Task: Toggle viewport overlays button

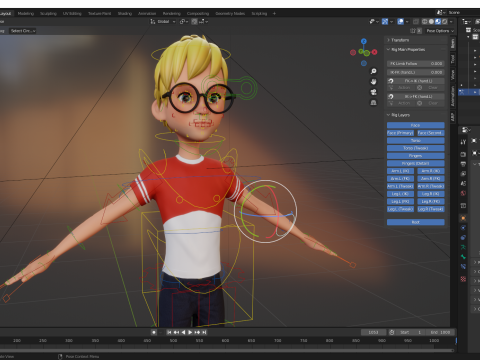Action: pyautogui.click(x=401, y=22)
